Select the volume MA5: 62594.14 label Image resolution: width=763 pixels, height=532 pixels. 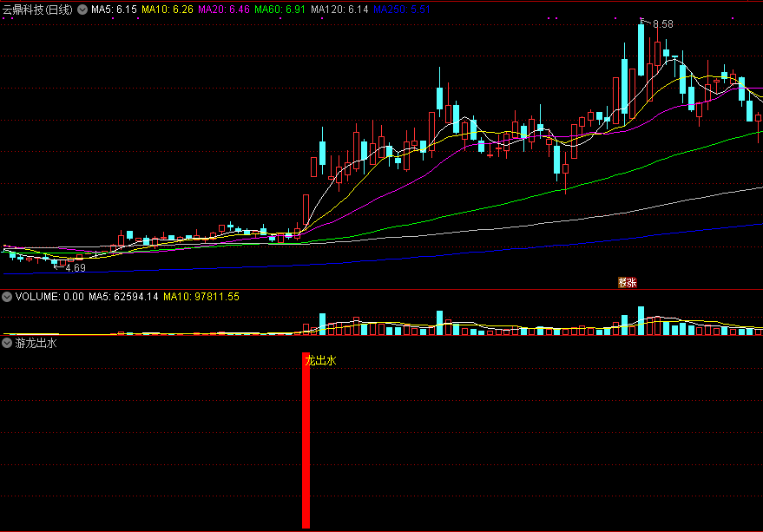click(123, 297)
